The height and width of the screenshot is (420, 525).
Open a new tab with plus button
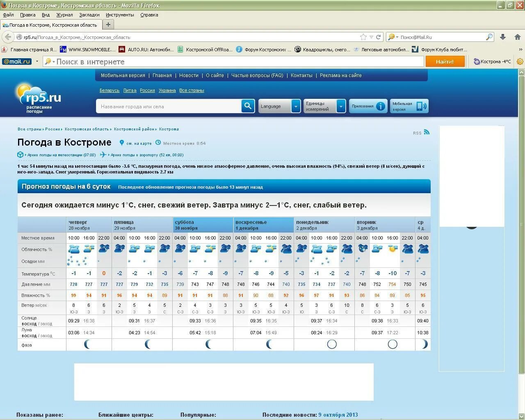(x=108, y=25)
